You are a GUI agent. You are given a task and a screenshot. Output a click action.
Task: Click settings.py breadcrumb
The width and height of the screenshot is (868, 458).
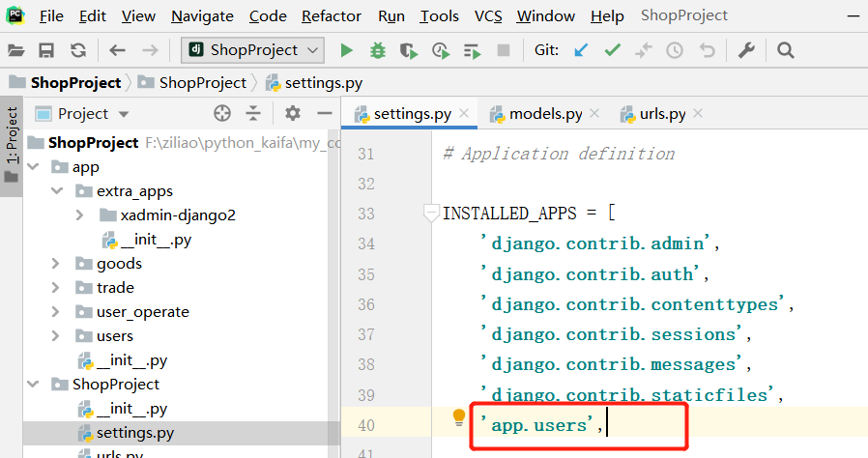pos(314,83)
